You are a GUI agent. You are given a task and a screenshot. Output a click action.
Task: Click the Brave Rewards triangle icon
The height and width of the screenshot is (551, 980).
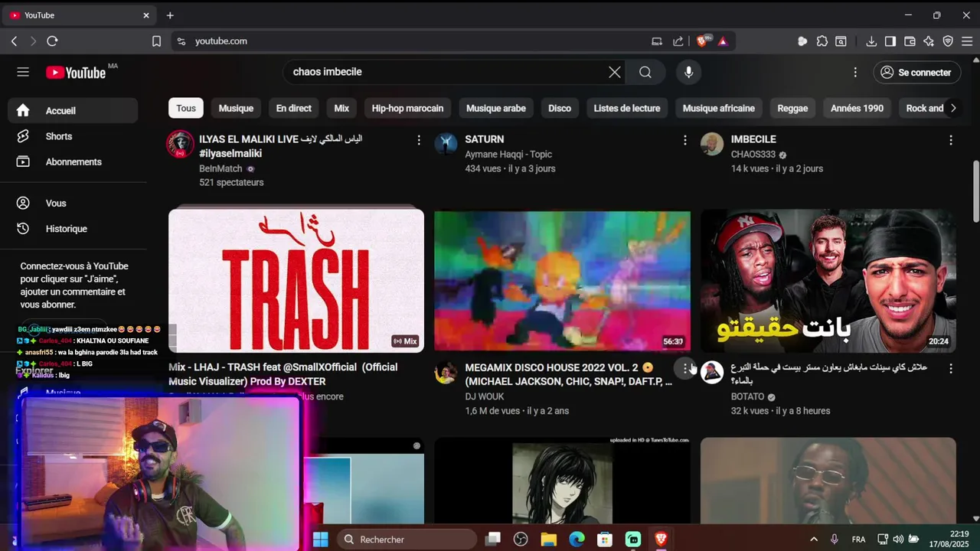coord(723,41)
